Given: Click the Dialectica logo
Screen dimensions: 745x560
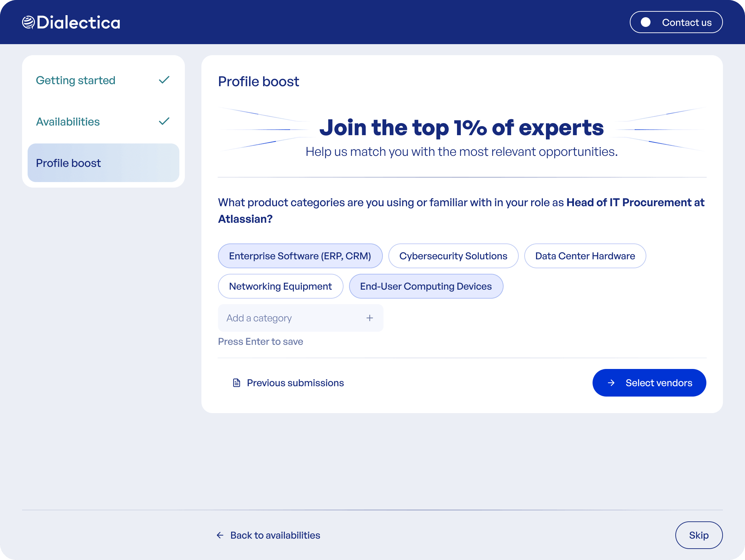Looking at the screenshot, I should pyautogui.click(x=71, y=22).
